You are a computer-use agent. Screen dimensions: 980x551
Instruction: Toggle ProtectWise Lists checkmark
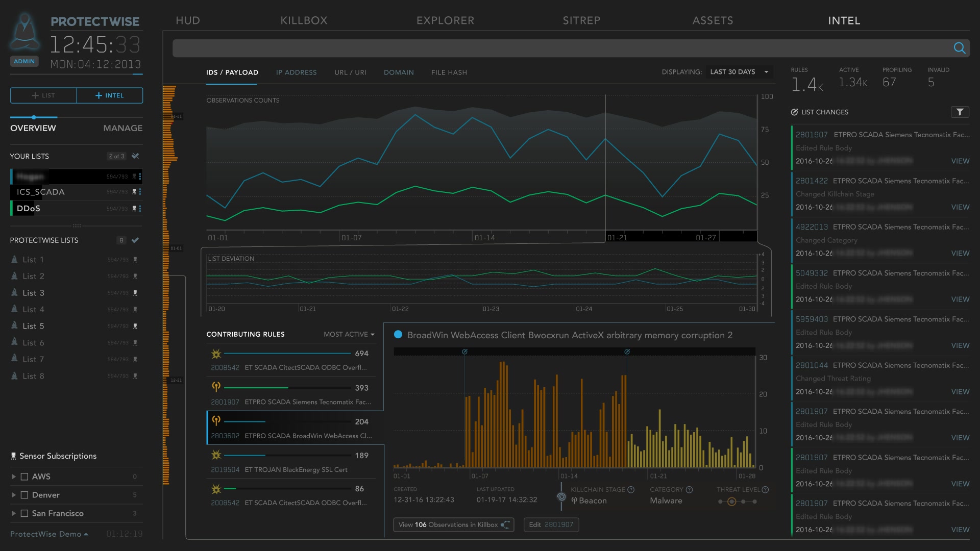tap(135, 240)
